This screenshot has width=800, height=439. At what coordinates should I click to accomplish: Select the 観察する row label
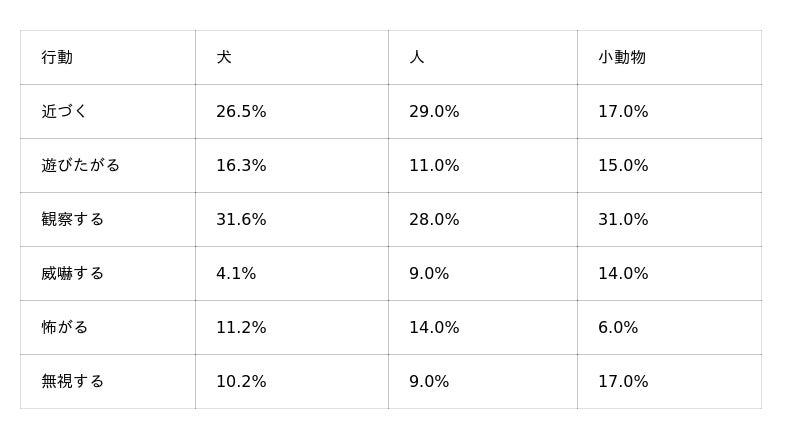coord(73,220)
